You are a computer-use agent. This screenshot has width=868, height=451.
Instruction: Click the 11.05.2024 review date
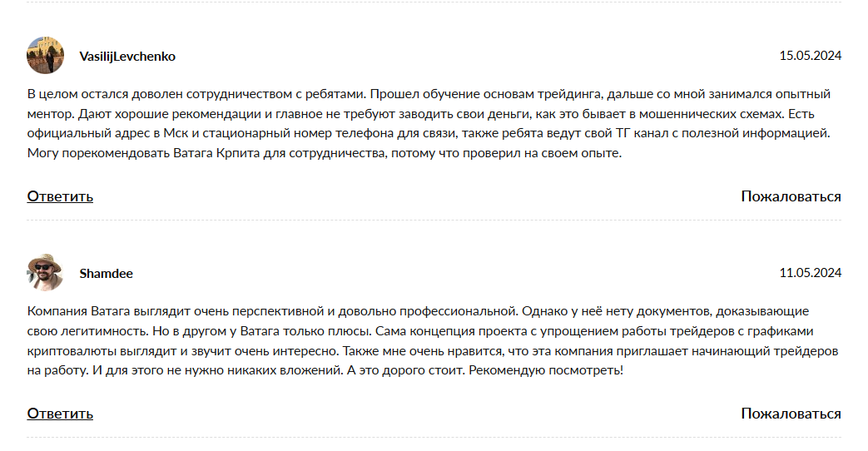[810, 274]
